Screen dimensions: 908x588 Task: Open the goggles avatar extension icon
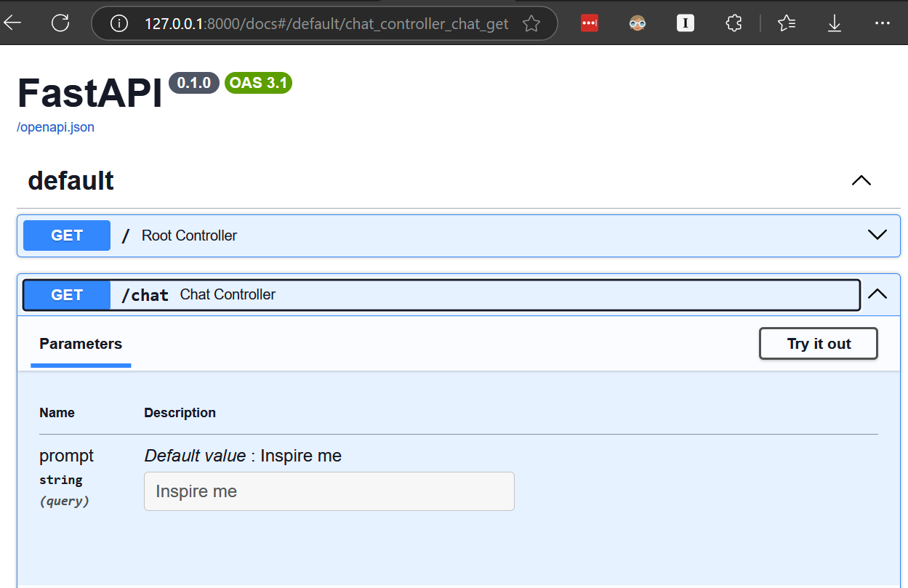point(638,23)
